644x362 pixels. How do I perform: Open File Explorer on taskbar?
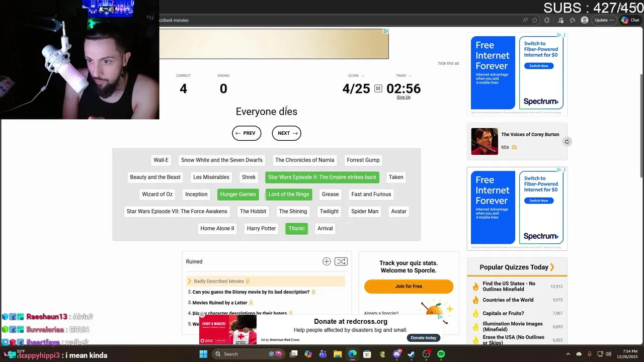pos(338,354)
